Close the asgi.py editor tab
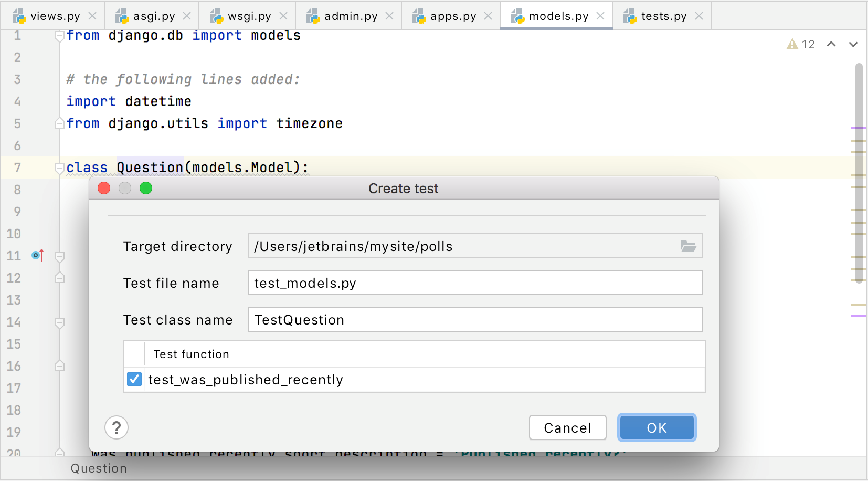This screenshot has height=481, width=868. (187, 16)
